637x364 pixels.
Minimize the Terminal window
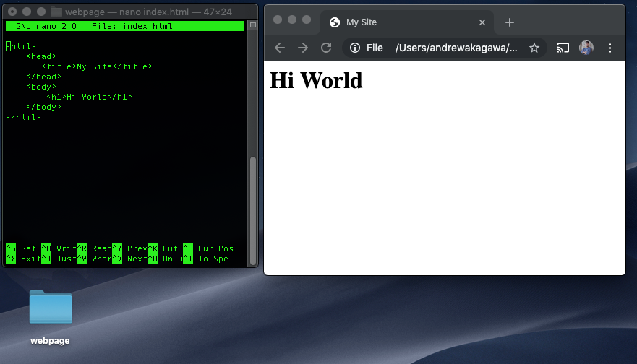(x=27, y=12)
